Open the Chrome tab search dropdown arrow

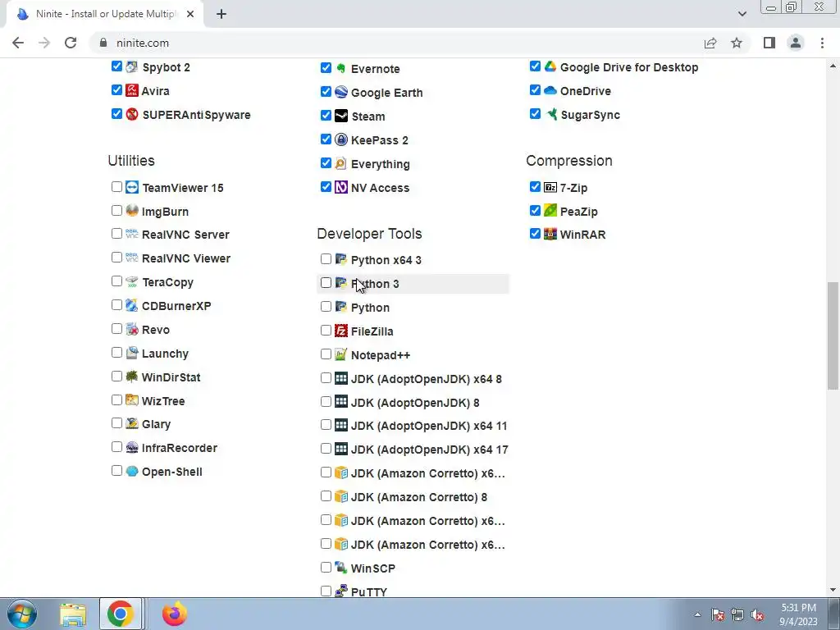click(742, 14)
